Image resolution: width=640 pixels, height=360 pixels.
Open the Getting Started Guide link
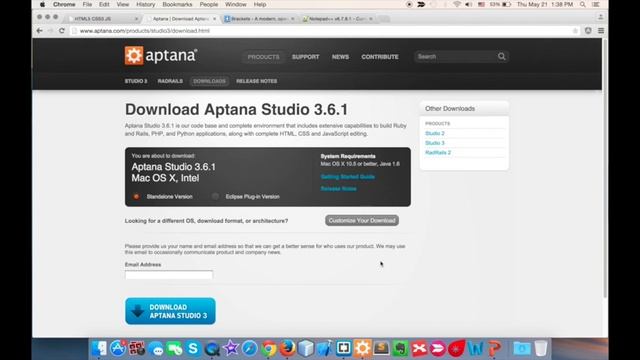tap(348, 177)
